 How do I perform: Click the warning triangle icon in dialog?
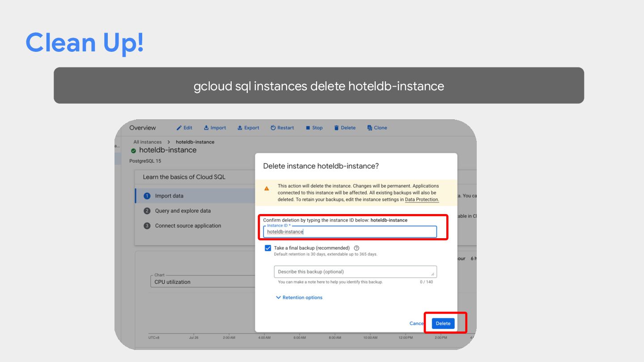pos(267,189)
